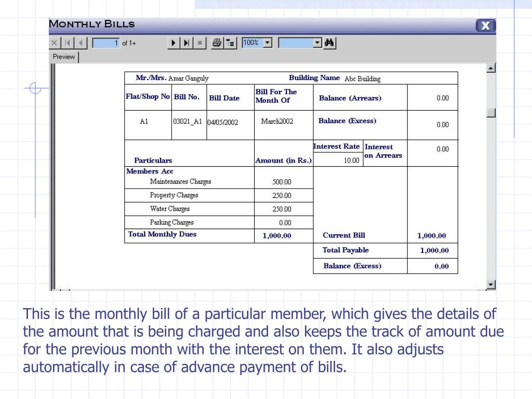Click the Total Monthly Dues label
The image size is (532, 399).
(x=162, y=234)
